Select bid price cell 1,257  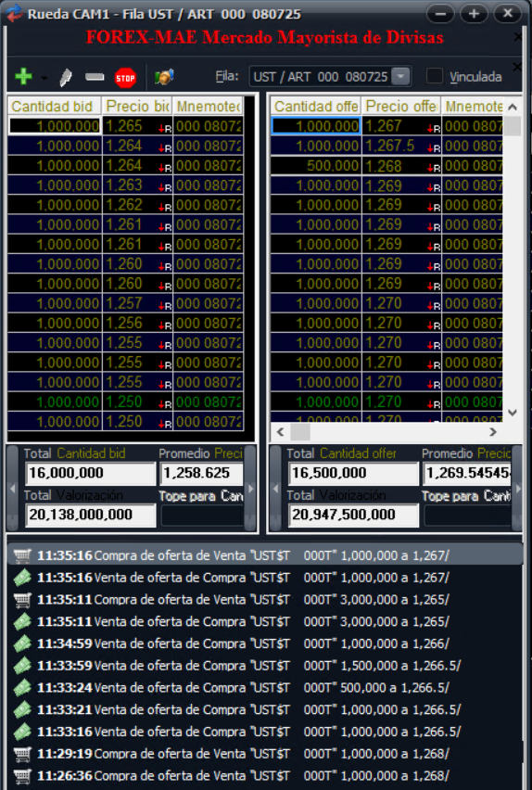137,303
